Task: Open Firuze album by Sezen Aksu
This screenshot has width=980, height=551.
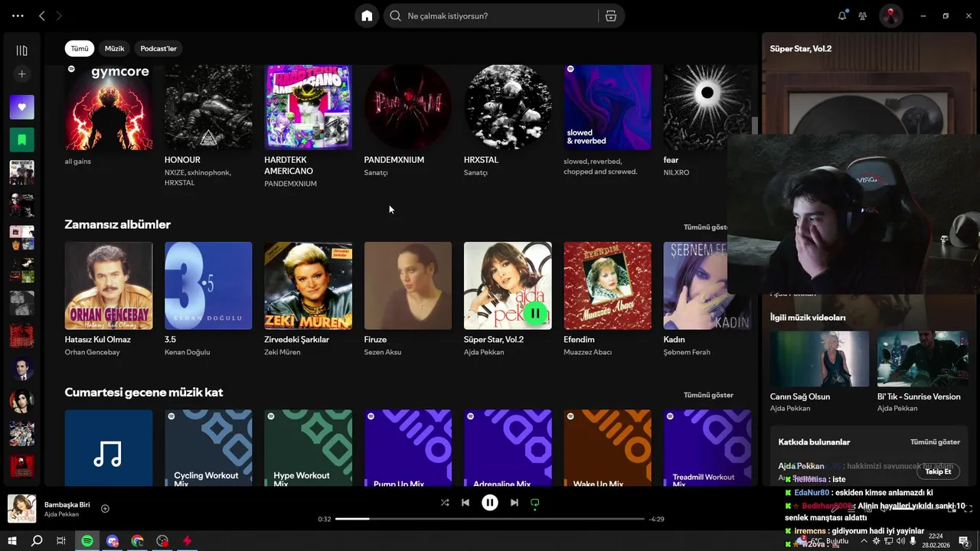Action: (408, 285)
